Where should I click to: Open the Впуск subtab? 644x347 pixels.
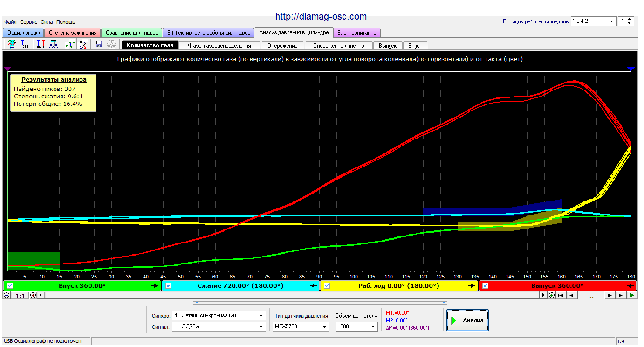[415, 46]
